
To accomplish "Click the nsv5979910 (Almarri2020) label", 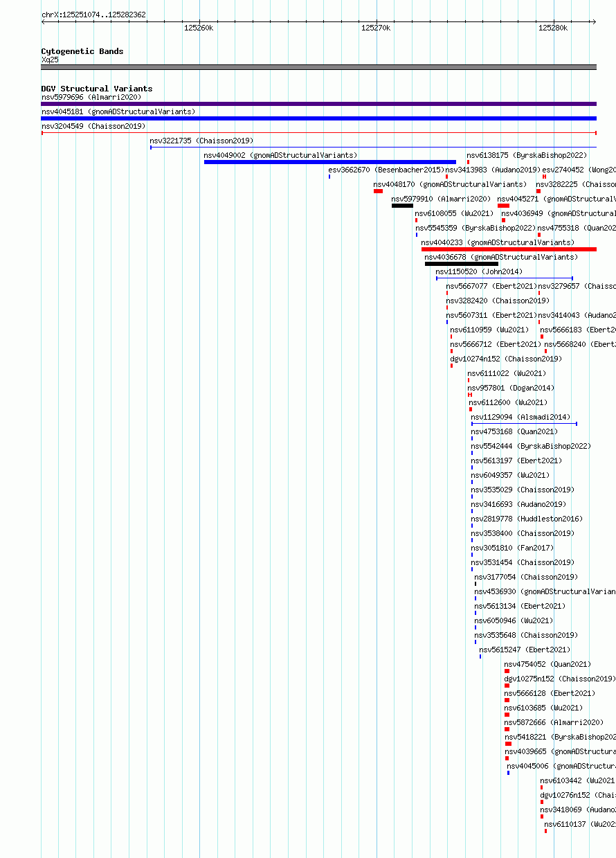I will point(442,199).
